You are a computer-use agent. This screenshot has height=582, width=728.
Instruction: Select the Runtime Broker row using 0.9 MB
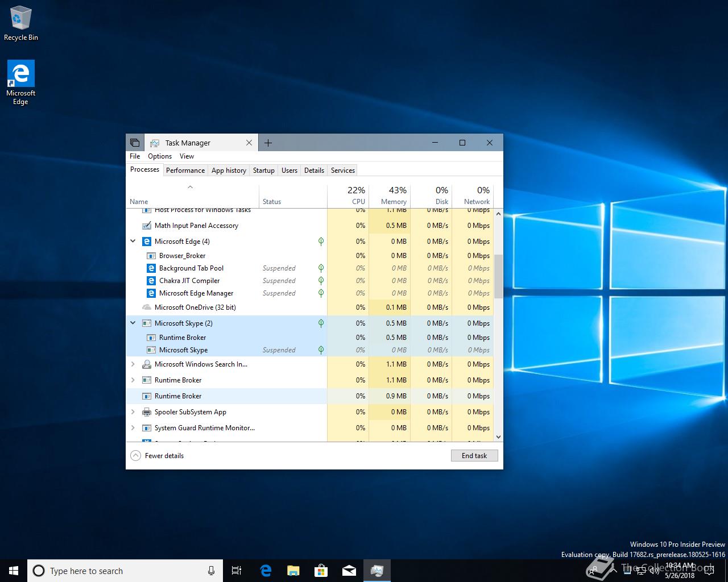310,396
